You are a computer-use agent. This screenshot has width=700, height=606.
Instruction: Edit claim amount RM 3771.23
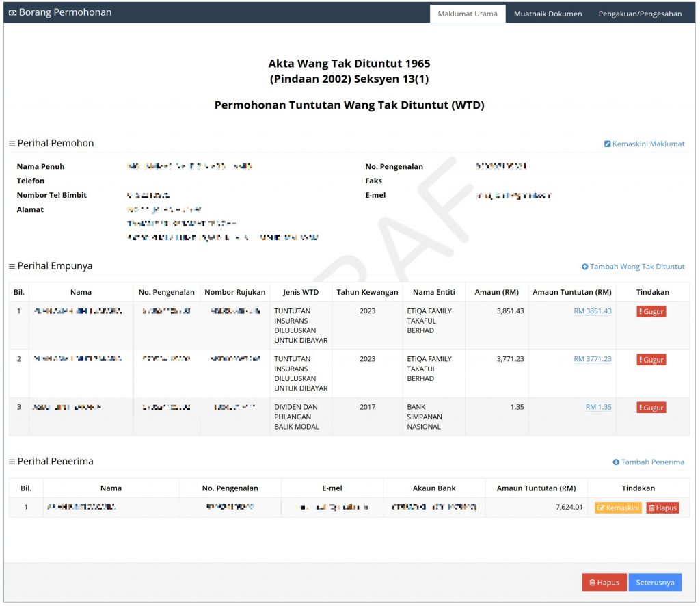tap(593, 358)
